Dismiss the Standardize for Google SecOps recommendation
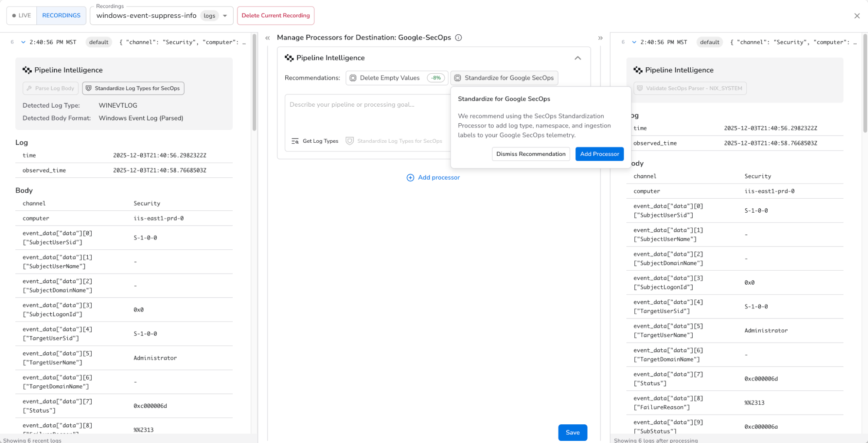Viewport: 868px width, 443px height. [x=531, y=154]
